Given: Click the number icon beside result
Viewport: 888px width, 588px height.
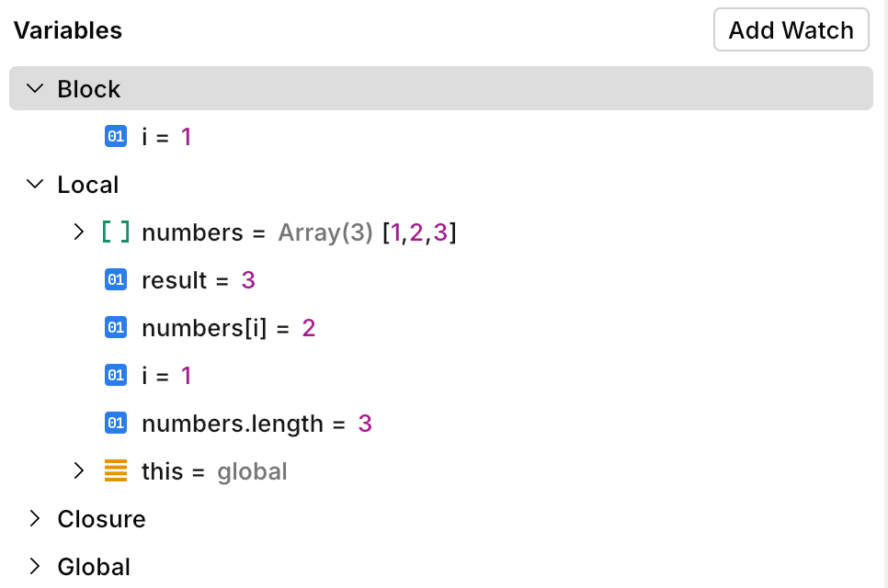Looking at the screenshot, I should click(x=115, y=280).
